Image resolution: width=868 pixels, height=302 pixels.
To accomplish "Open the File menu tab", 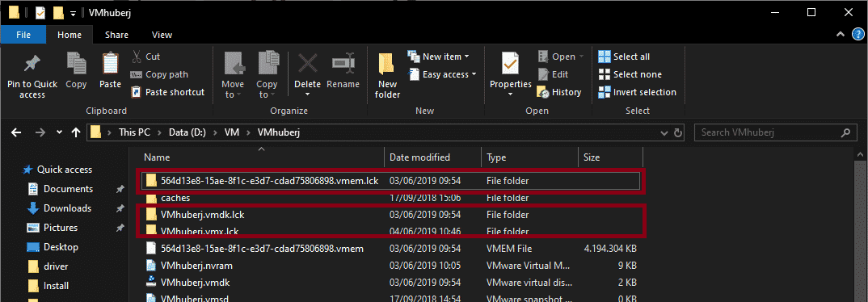I will tap(23, 34).
